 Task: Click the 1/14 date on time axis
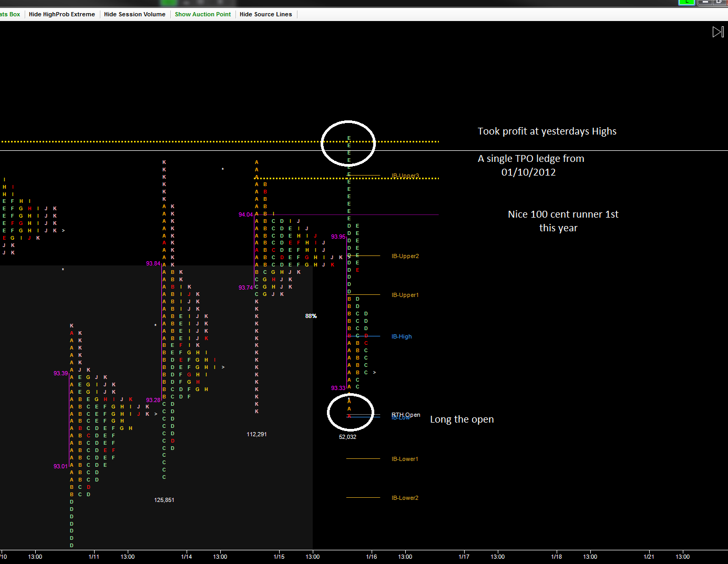[187, 557]
